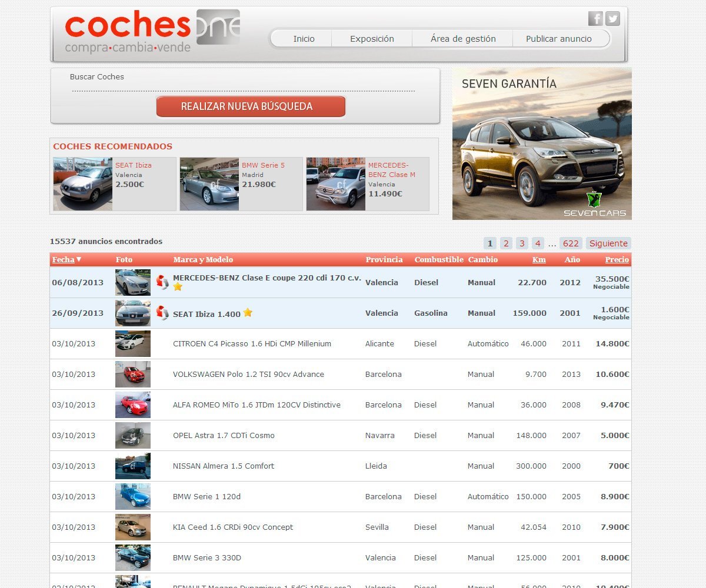This screenshot has width=706, height=588.
Task: Click the star under Mercedes-Benz Clase E listing
Action: click(x=178, y=287)
